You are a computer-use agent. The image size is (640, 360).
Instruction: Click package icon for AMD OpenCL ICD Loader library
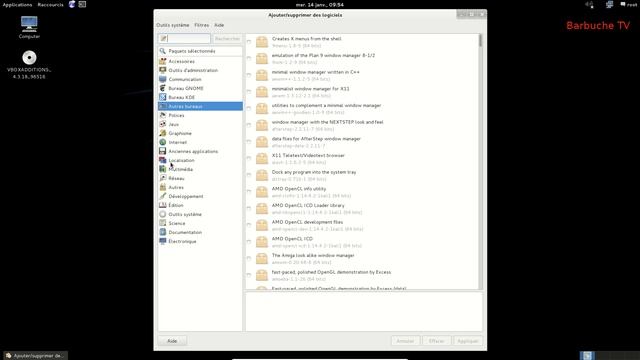(x=262, y=209)
